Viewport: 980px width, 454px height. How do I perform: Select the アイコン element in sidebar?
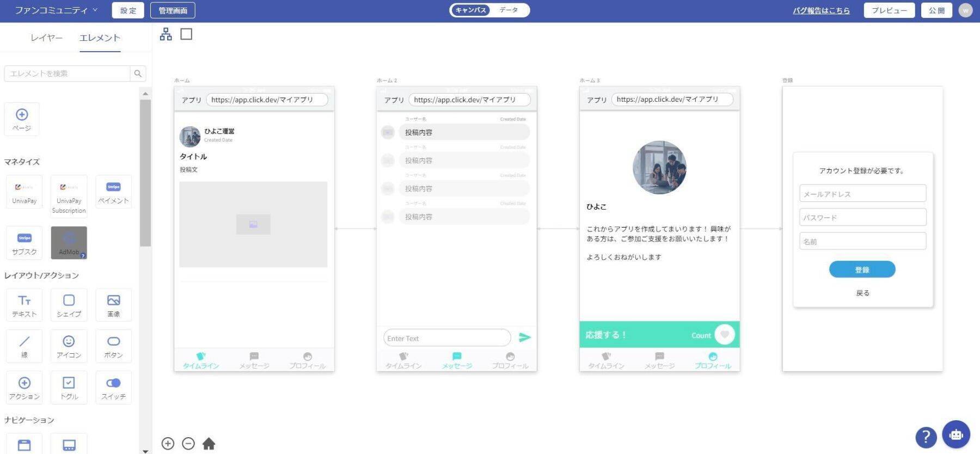pyautogui.click(x=69, y=346)
